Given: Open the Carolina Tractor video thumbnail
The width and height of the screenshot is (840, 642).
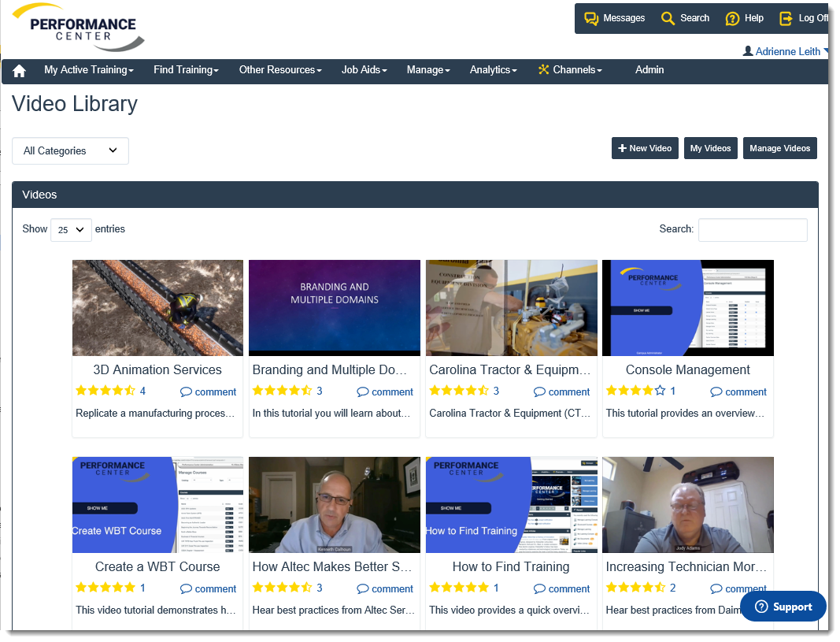Looking at the screenshot, I should pyautogui.click(x=511, y=307).
